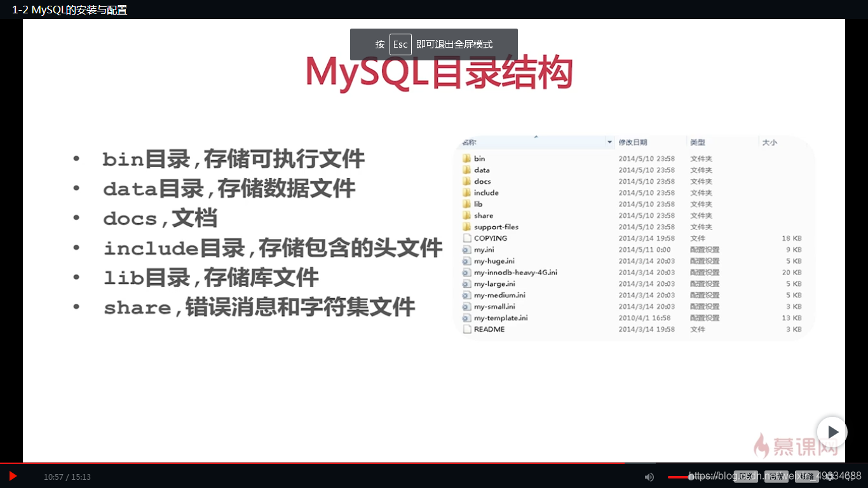Click the date '2010/4/1 16:58'
The width and height of the screenshot is (868, 488).
[x=644, y=318]
